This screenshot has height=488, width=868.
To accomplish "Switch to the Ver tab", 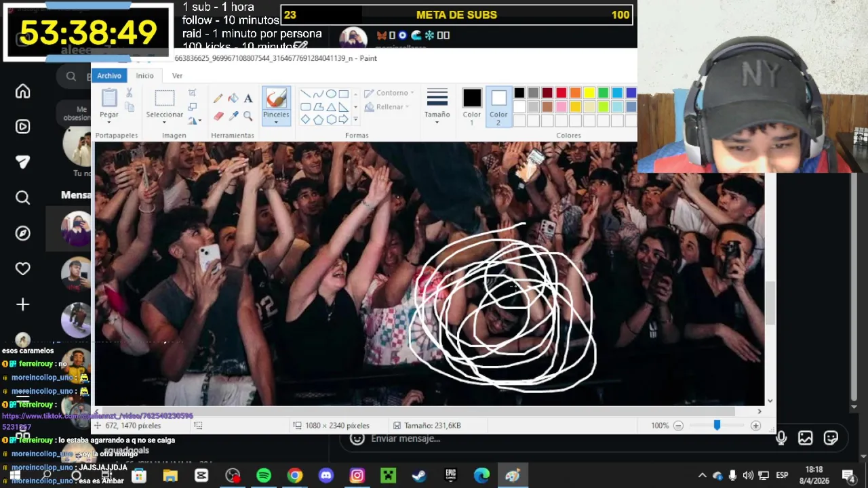I will point(177,75).
